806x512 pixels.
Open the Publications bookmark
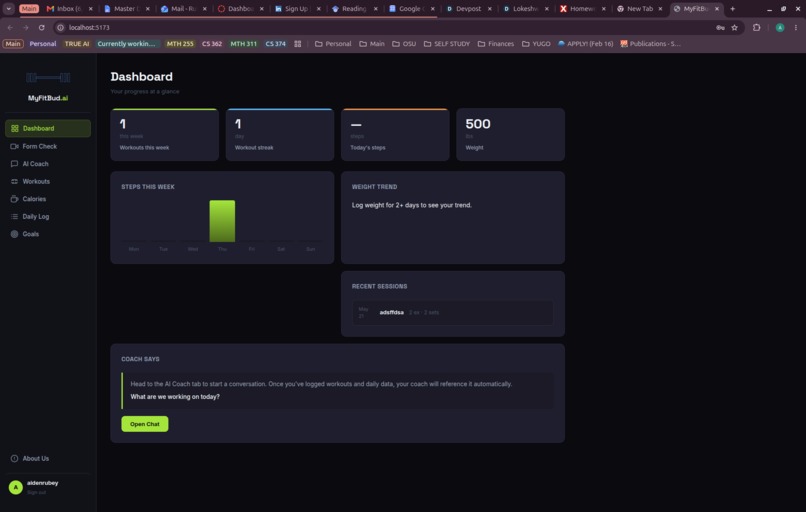pos(650,44)
